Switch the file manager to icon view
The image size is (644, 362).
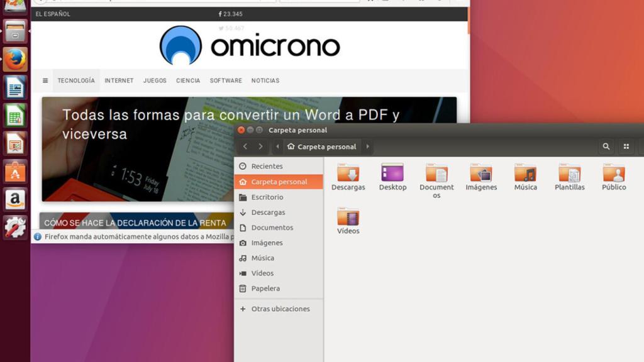click(625, 146)
